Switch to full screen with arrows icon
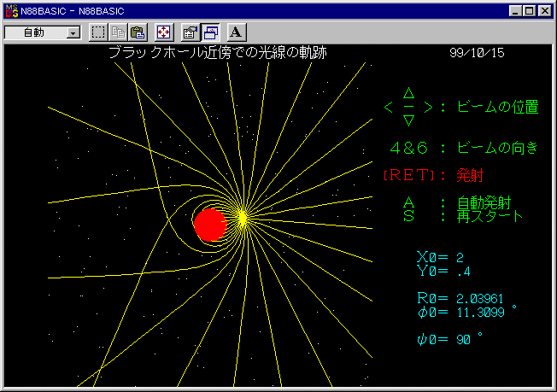This screenshot has width=557, height=392. click(x=163, y=32)
